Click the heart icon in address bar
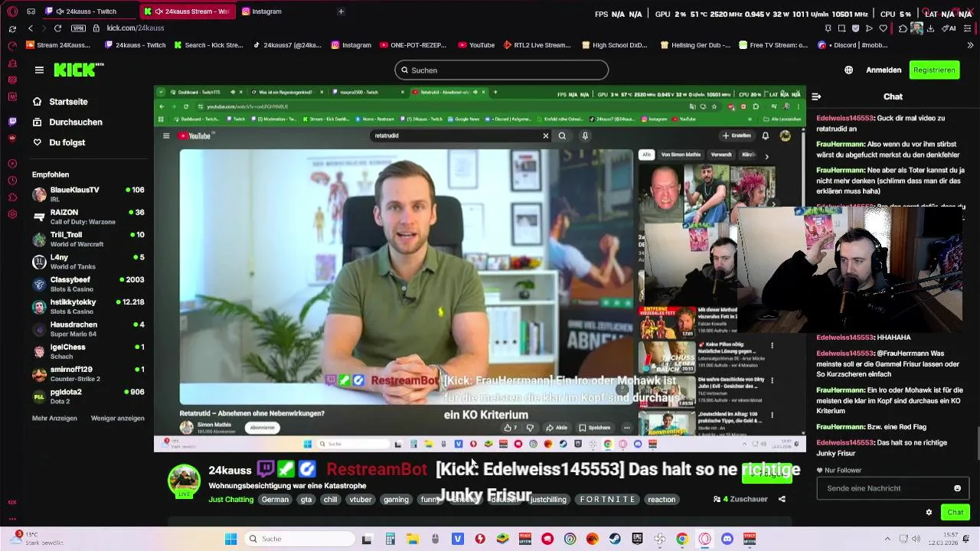This screenshot has height=551, width=980. pos(883,28)
